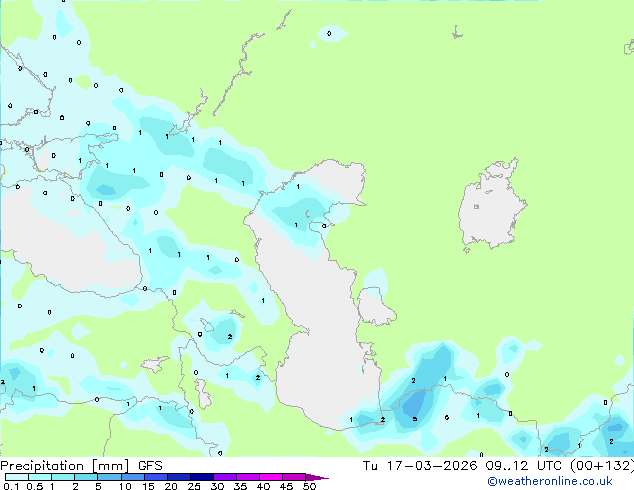Pick the legend swatch between 30 and 35

click(225, 477)
